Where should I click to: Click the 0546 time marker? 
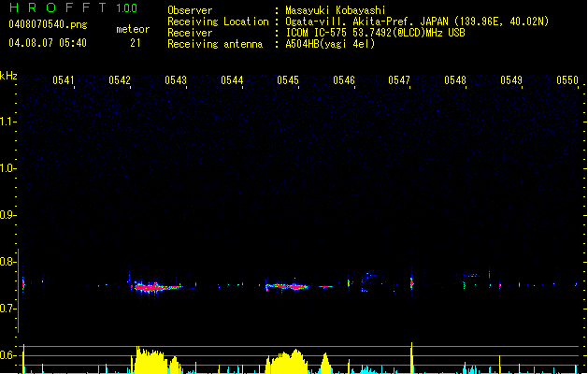344,79
